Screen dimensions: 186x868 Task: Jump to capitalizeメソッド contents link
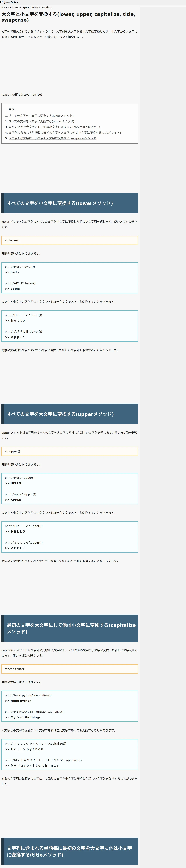point(54,127)
